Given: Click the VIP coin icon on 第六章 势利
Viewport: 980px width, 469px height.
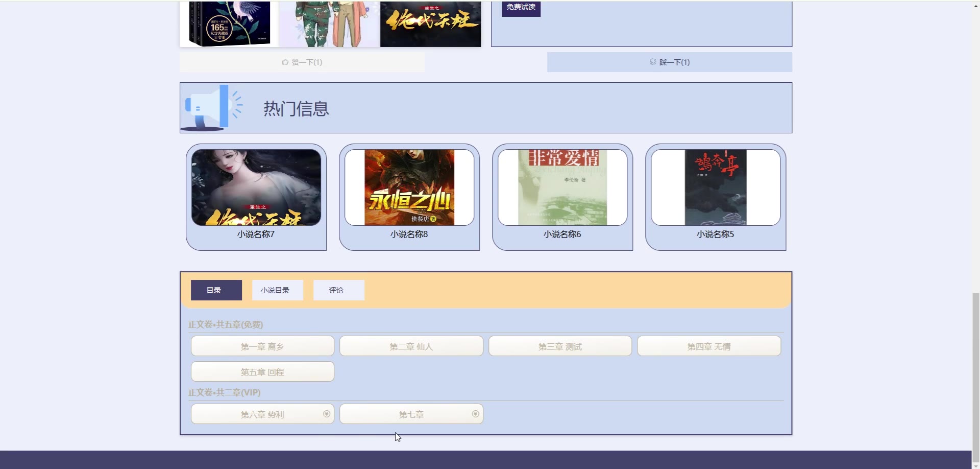Looking at the screenshot, I should pyautogui.click(x=327, y=414).
